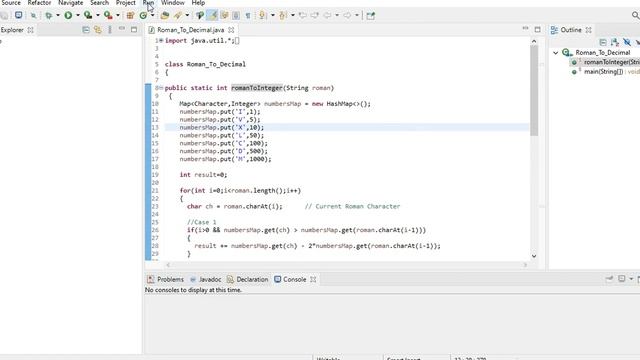Create a New Java Package from toolbar

pos(130,16)
